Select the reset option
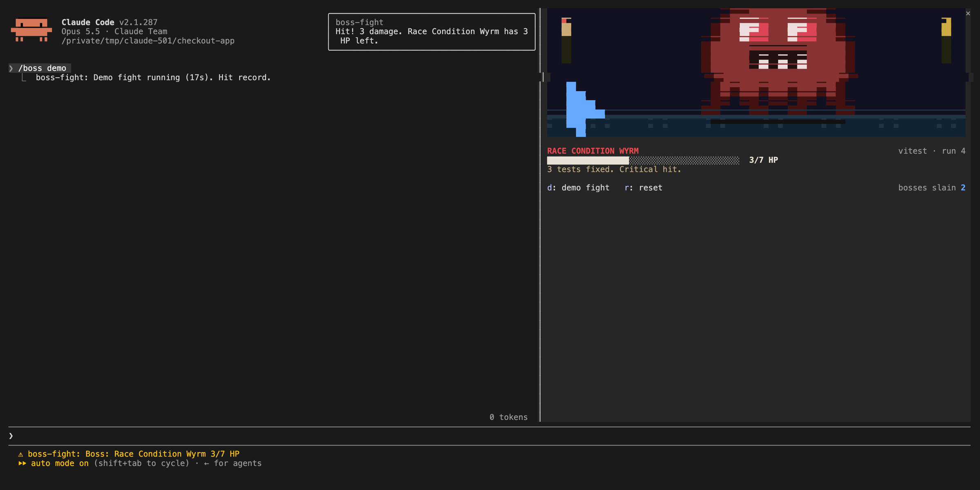The width and height of the screenshot is (980, 490). 644,188
